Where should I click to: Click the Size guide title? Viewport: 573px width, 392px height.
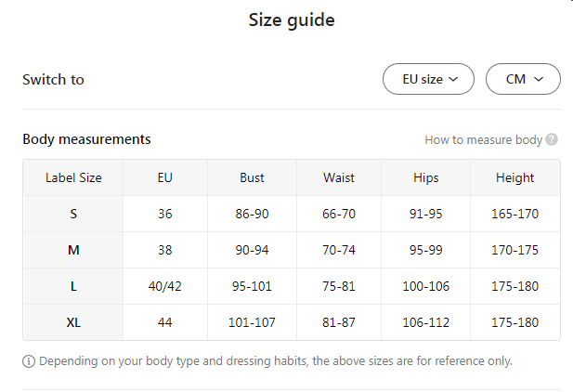292,20
